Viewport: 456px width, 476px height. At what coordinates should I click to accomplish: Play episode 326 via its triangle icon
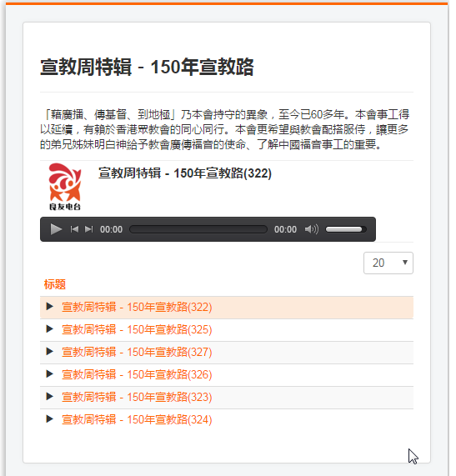[50, 374]
